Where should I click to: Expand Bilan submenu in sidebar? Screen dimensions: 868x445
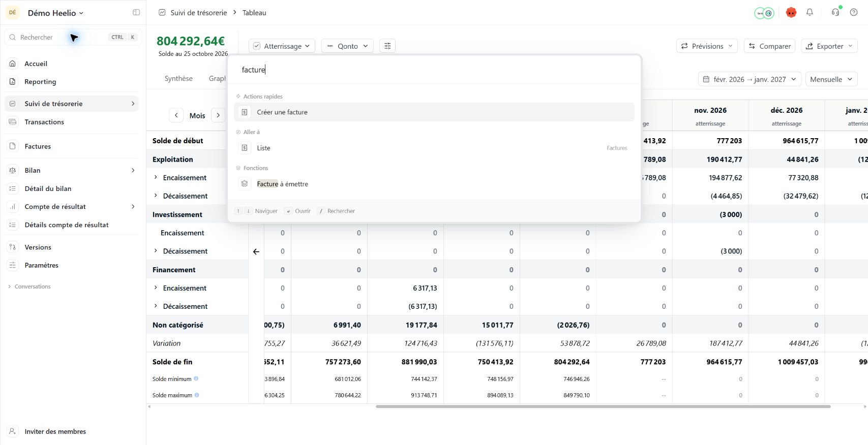[x=133, y=171]
